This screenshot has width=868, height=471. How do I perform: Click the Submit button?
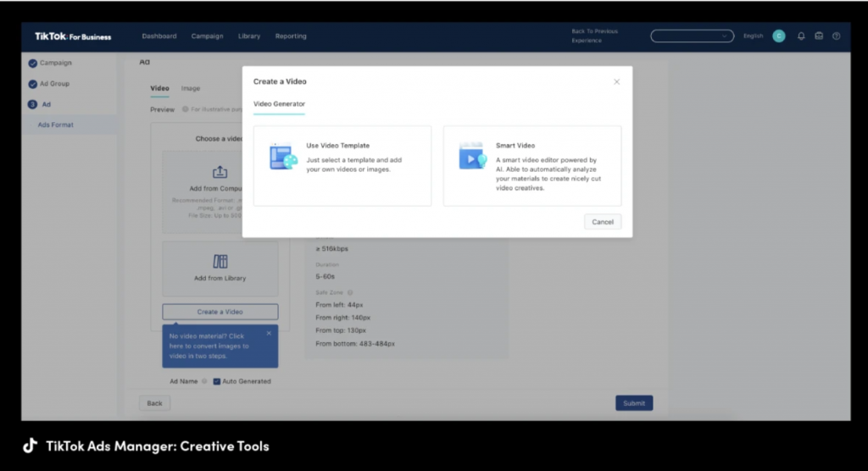point(634,403)
